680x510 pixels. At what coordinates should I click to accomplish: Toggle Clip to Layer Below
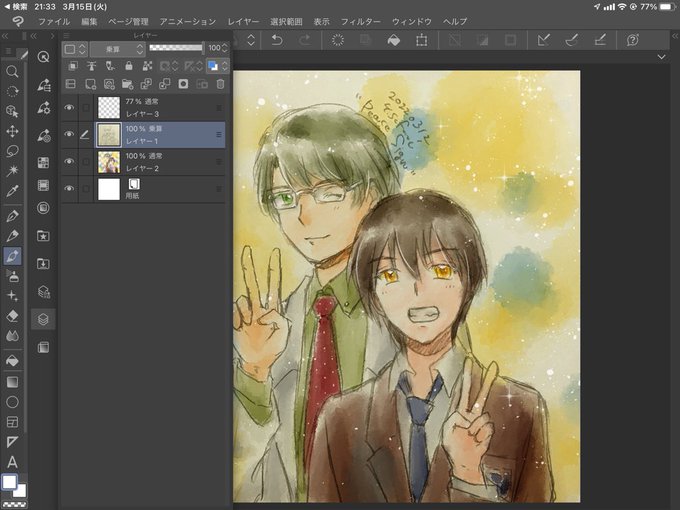coord(73,66)
